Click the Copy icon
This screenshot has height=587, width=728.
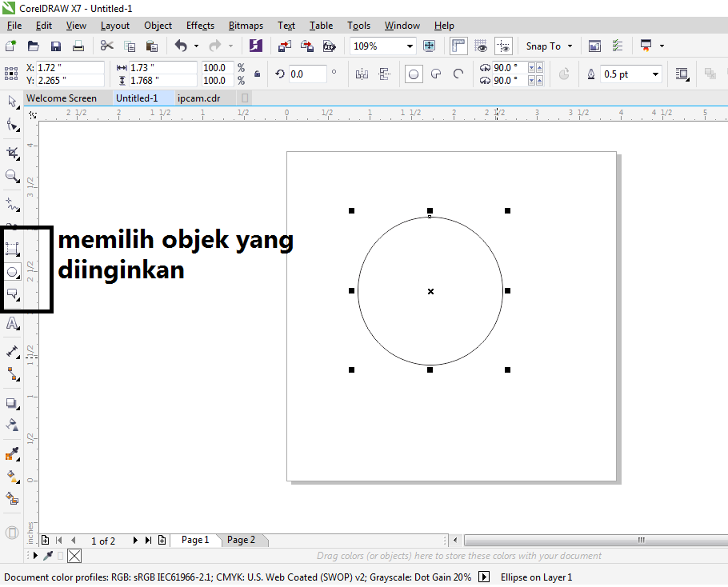130,46
